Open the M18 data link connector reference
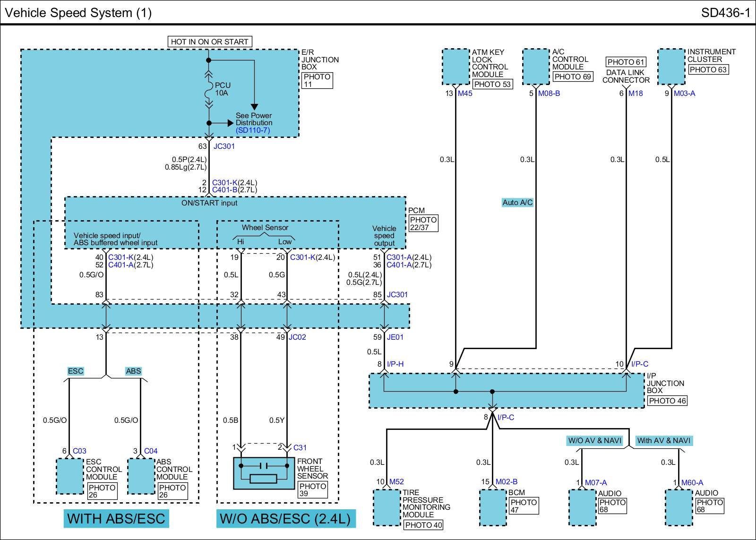Screen dimensions: 756x540 point(636,94)
